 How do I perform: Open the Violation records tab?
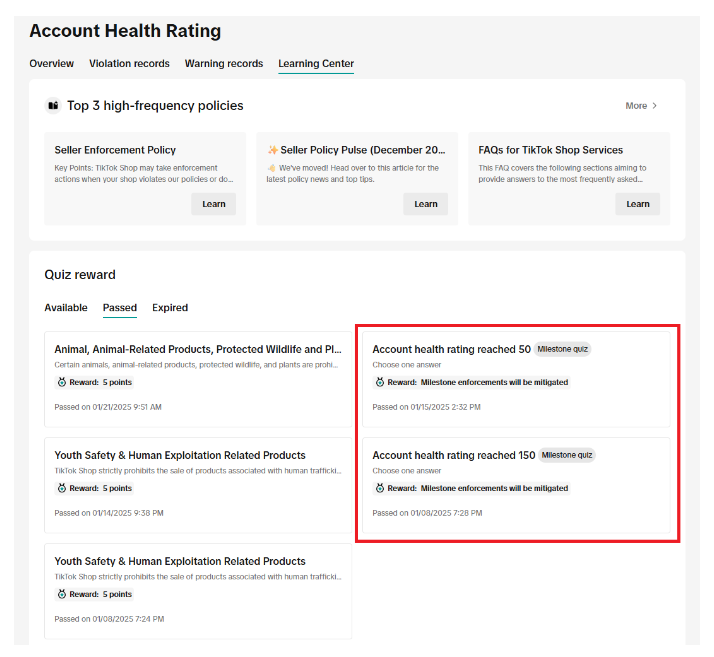(129, 64)
